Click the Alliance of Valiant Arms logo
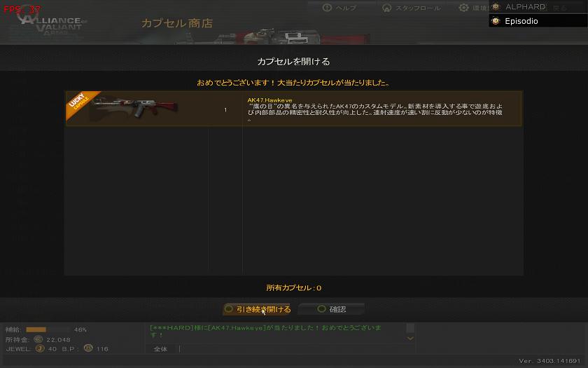The image size is (588, 368). click(x=52, y=25)
